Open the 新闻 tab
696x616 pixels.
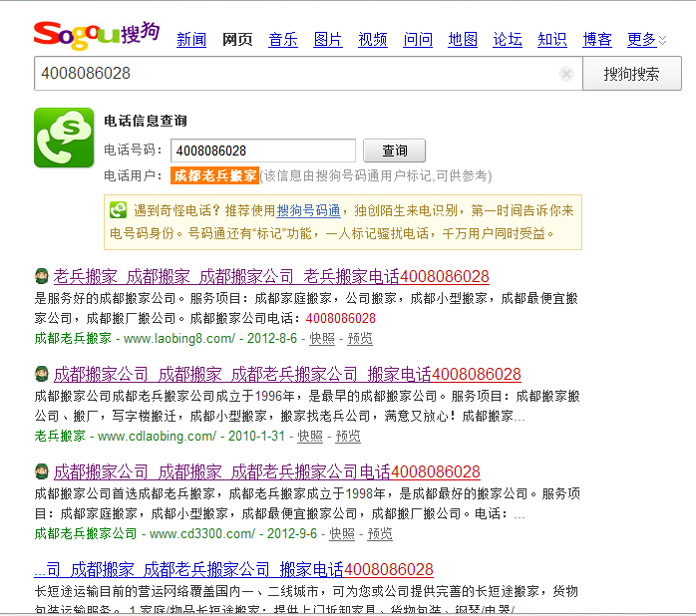[x=191, y=40]
